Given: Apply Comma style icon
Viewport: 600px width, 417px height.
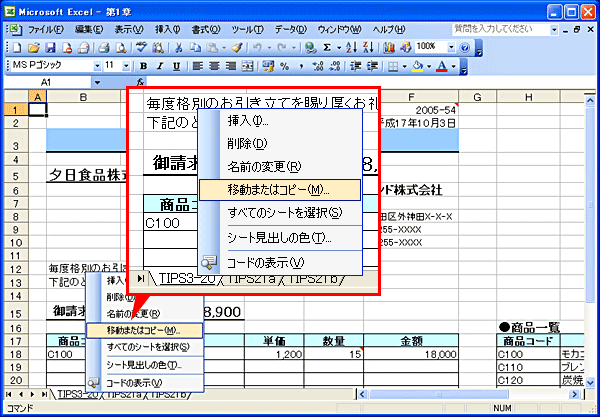Looking at the screenshot, I should (302, 67).
